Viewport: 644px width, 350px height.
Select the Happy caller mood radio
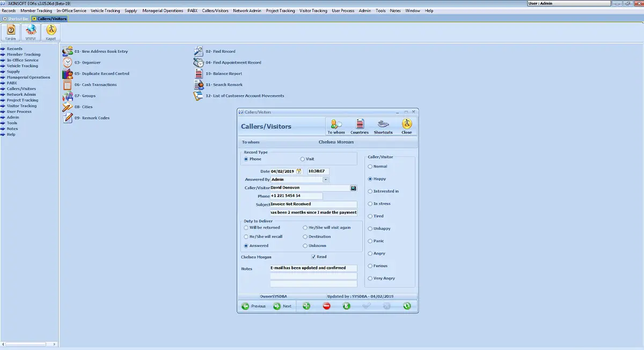tap(370, 179)
